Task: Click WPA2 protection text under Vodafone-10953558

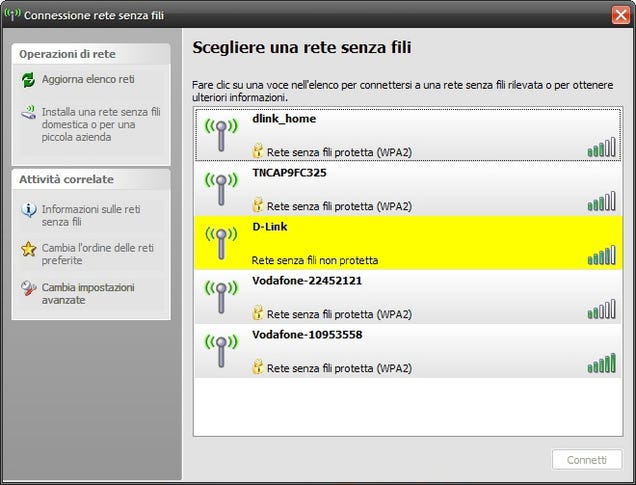Action: coord(339,368)
